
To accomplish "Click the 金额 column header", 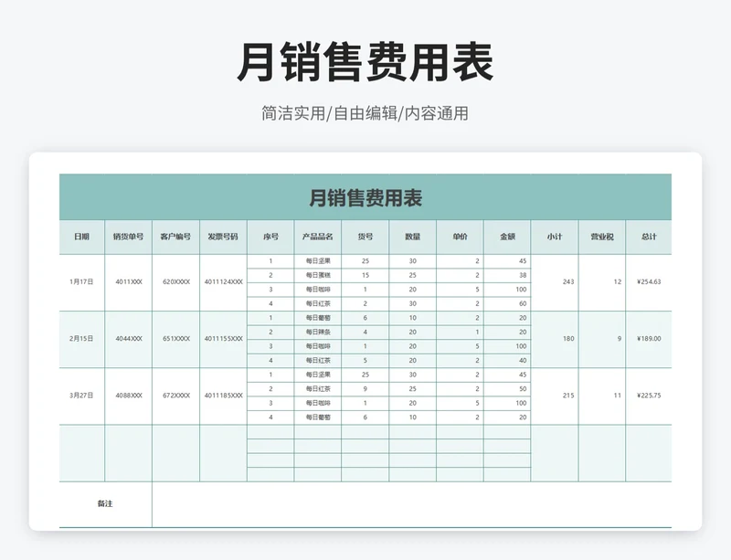I will pyautogui.click(x=507, y=237).
